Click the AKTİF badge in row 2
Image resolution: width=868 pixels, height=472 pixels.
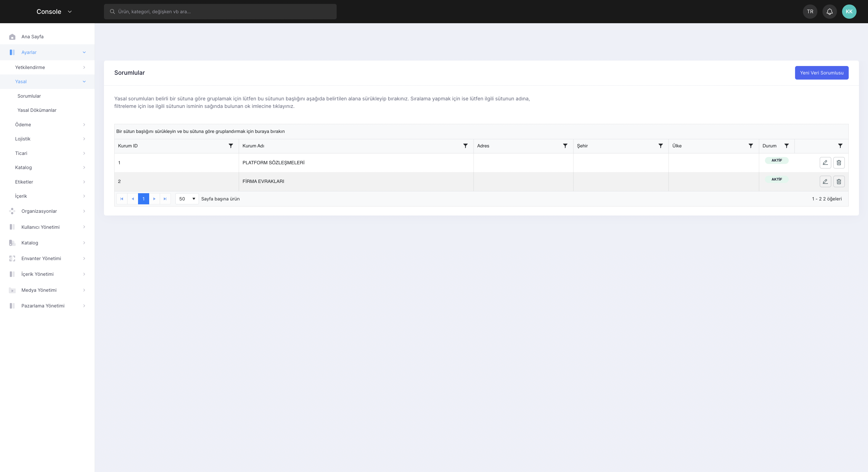[776, 179]
